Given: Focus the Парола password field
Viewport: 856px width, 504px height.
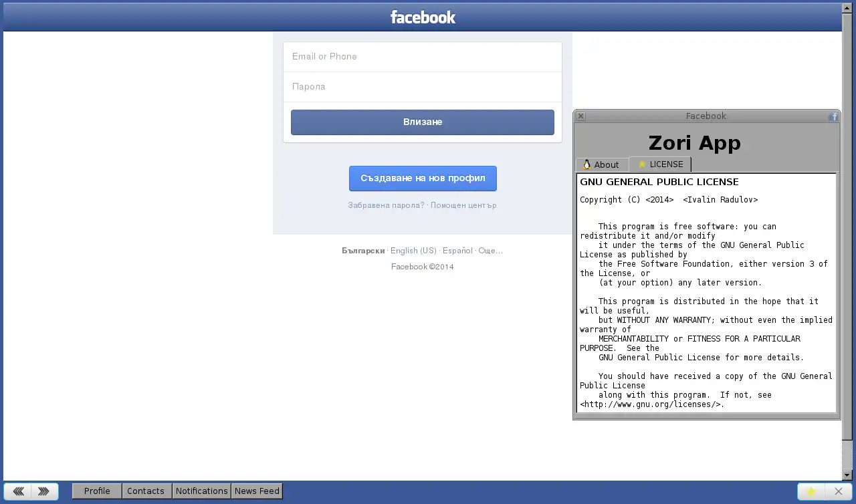Looking at the screenshot, I should click(423, 87).
